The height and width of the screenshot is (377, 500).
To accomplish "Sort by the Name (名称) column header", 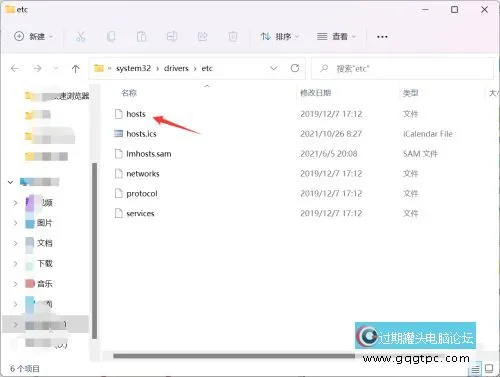I will click(129, 93).
